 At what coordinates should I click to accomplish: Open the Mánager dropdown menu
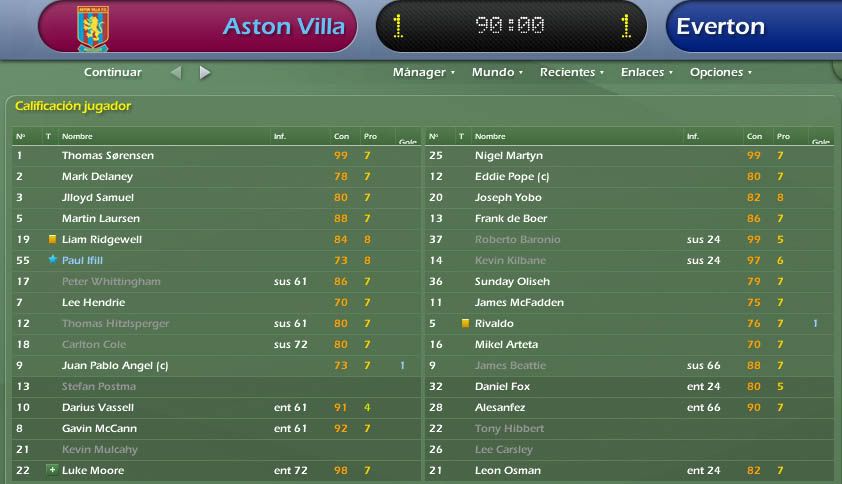click(x=424, y=72)
